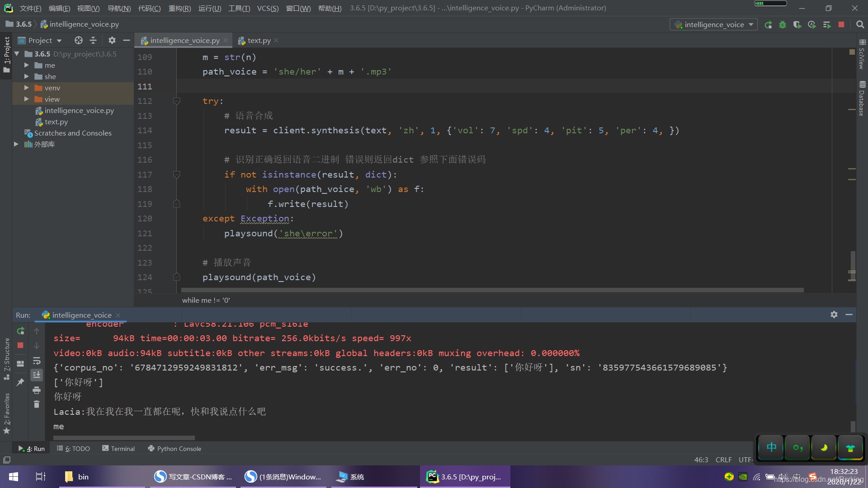Viewport: 868px width, 488px height.
Task: Close the intelligence_voice Run tab
Action: click(x=118, y=315)
